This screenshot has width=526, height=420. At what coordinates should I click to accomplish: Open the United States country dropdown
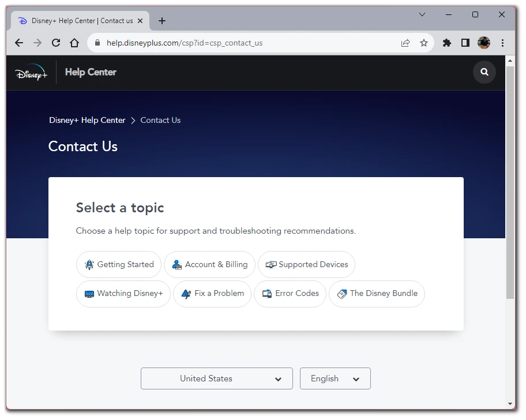tap(217, 378)
